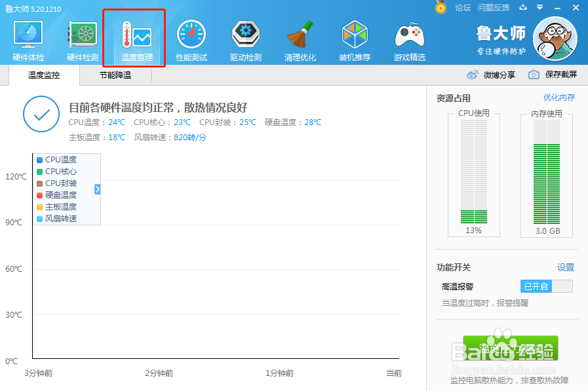Screen dimensions: 588x391
Task: Open 硬件检测 hardware detection
Action: tap(83, 41)
